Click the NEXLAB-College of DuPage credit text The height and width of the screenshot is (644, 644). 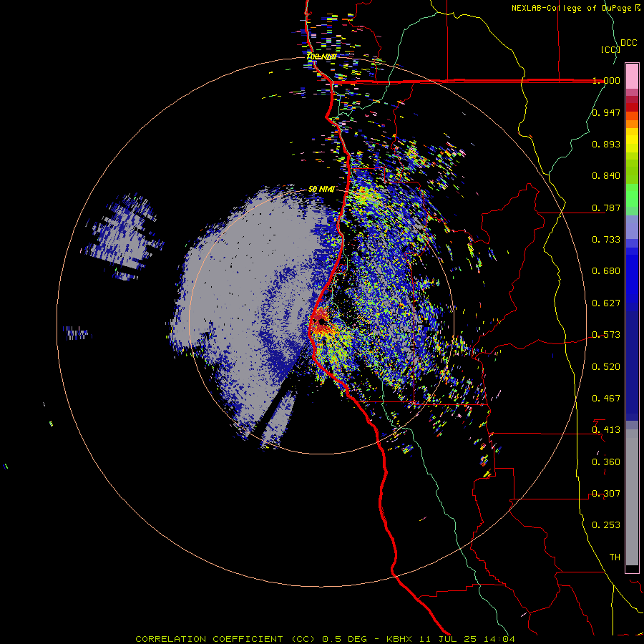point(572,8)
